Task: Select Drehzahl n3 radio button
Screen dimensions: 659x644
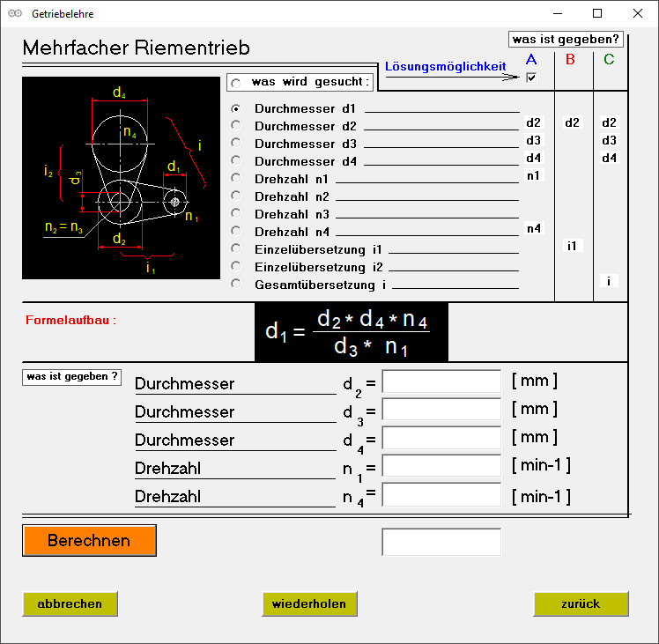Action: coord(235,213)
